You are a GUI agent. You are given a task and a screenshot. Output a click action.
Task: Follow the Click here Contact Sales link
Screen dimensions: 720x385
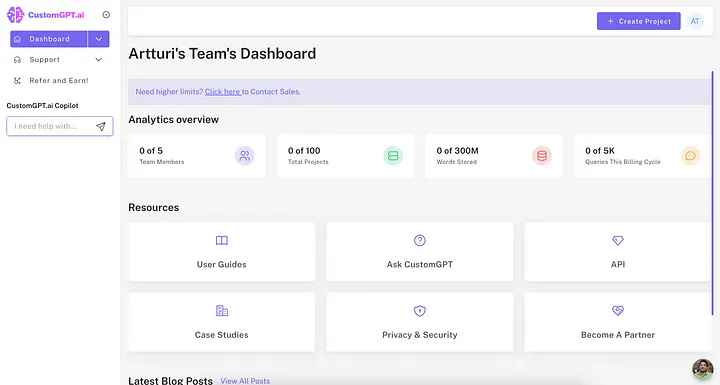tap(222, 91)
